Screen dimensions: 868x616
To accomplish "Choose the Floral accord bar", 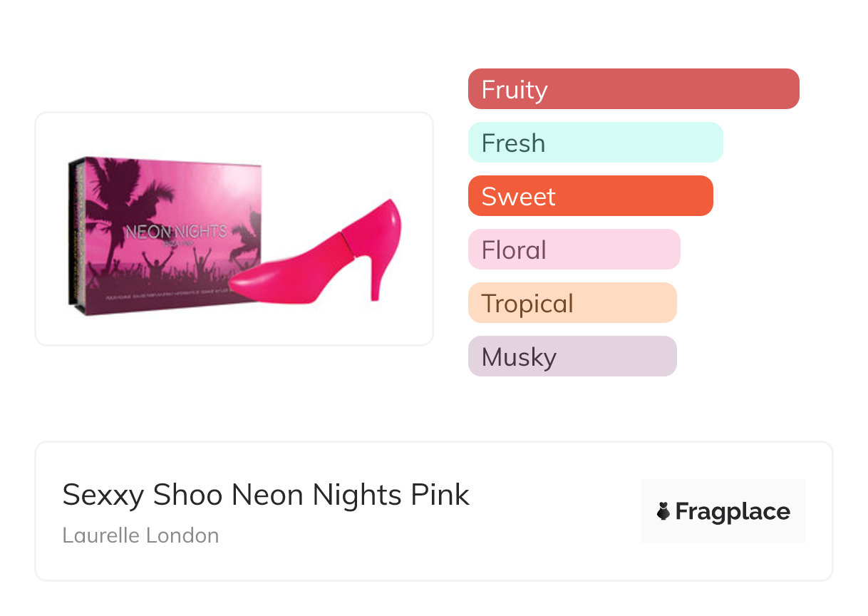I will coord(574,250).
